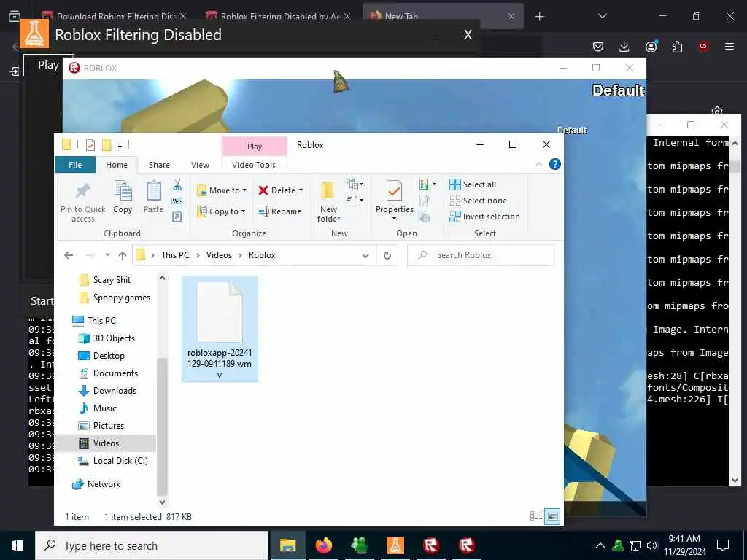
Task: Click the Search Roblox field
Action: pos(481,255)
